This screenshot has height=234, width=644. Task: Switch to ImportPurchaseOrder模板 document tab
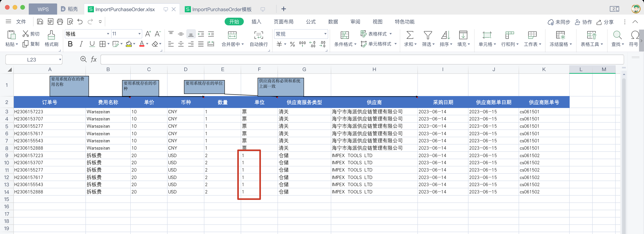pos(222,10)
